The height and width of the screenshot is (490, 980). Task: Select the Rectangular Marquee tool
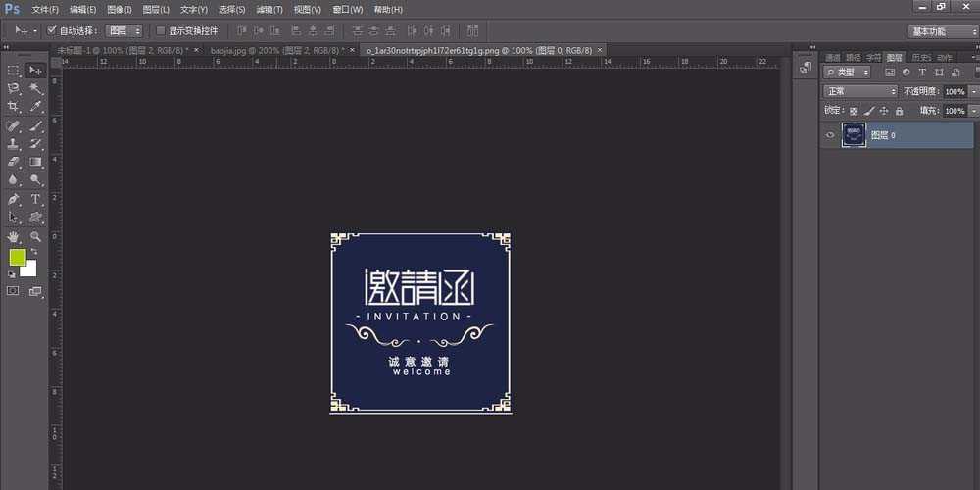click(x=14, y=71)
